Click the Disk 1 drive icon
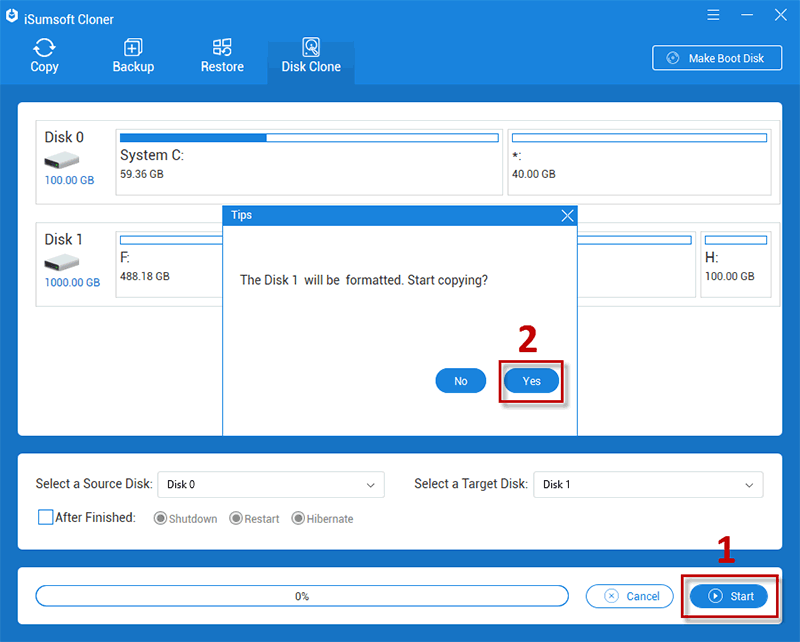The width and height of the screenshot is (800, 642). click(62, 263)
